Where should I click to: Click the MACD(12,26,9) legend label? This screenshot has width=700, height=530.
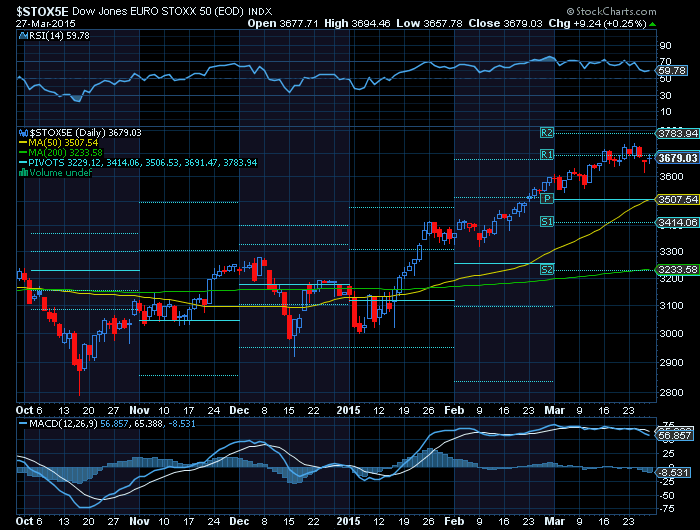pyautogui.click(x=63, y=423)
